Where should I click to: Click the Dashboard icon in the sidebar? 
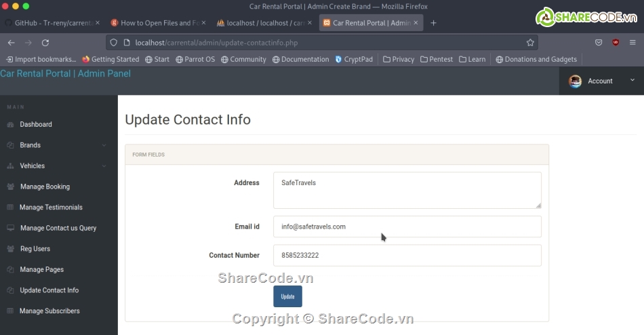click(10, 125)
